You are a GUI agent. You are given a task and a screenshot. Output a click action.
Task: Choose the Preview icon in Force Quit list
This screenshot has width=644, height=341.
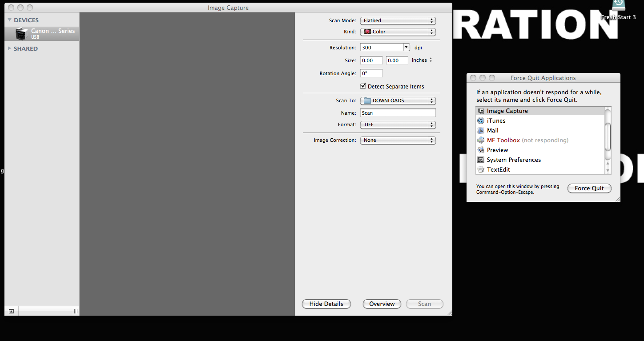[x=480, y=150]
